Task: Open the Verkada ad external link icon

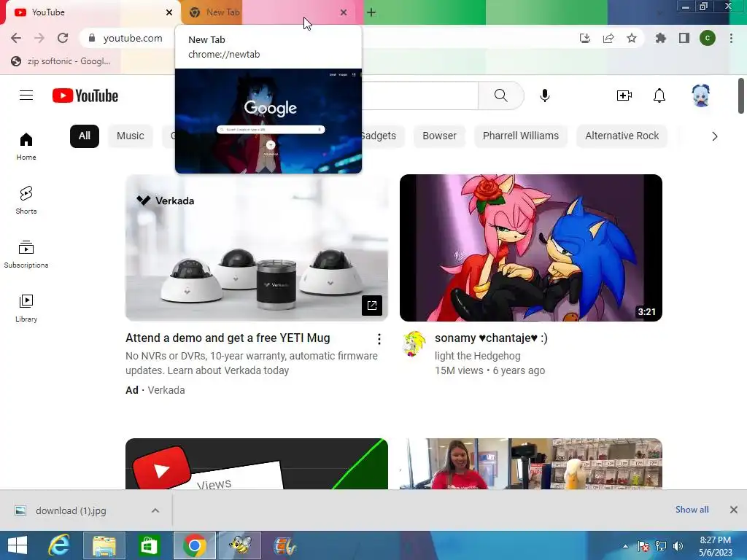Action: point(372,306)
